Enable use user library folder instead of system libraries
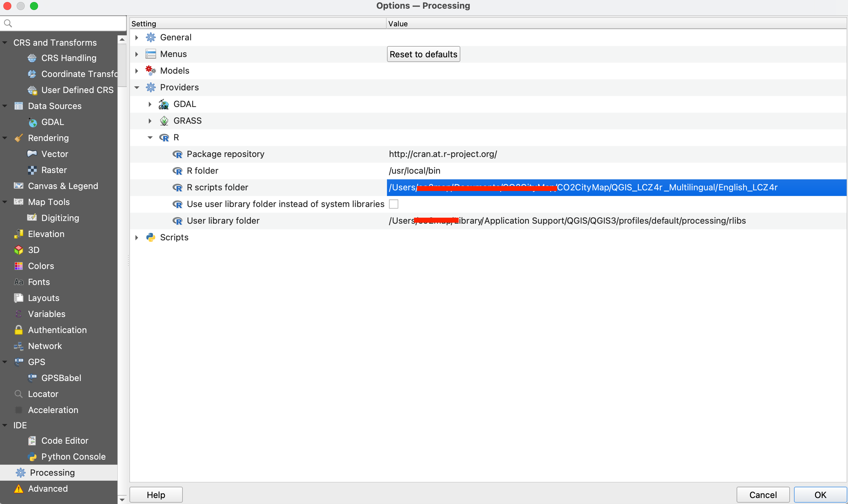848x504 pixels. pos(394,204)
